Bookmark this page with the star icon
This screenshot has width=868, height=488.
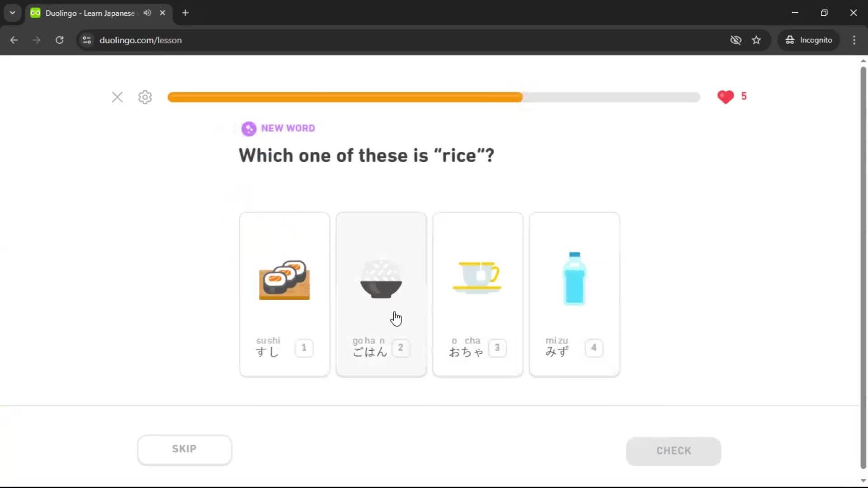click(756, 40)
